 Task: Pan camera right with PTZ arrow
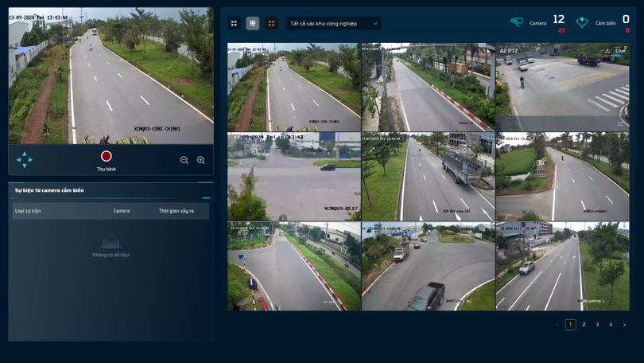click(x=31, y=160)
